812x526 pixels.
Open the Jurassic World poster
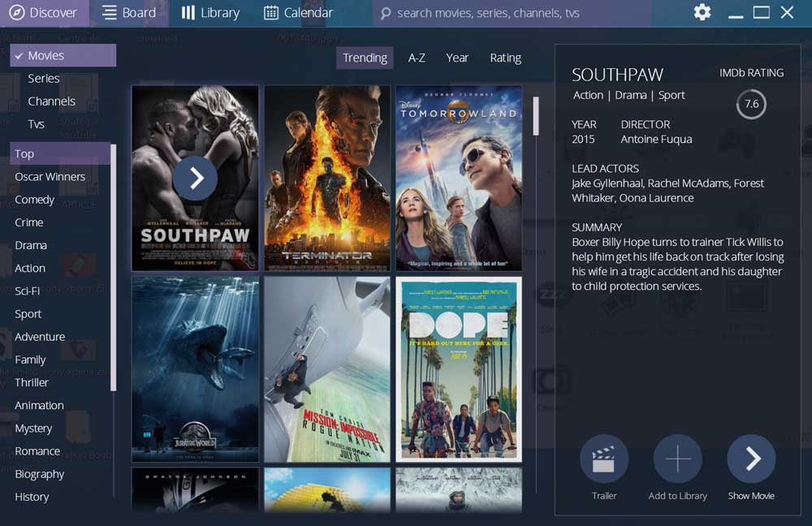coord(195,369)
